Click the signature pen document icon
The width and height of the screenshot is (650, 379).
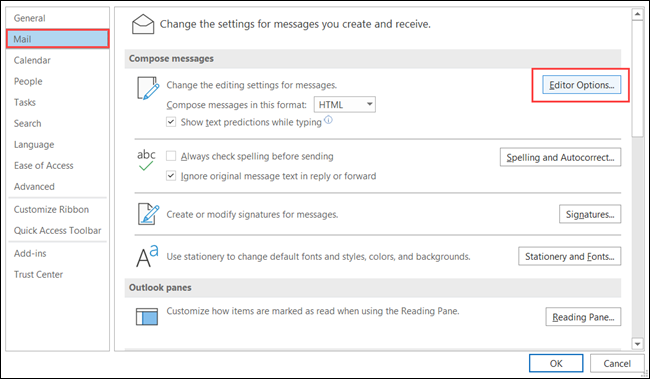click(148, 214)
